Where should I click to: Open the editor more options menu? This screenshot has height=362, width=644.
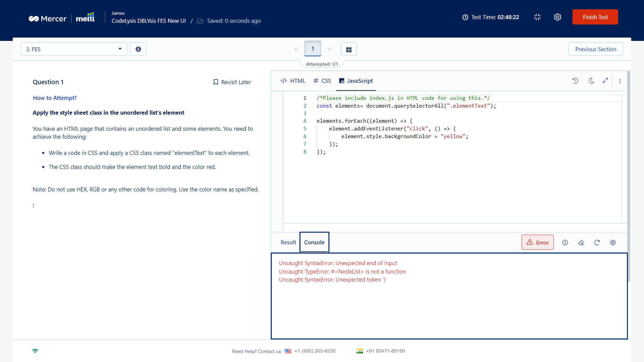620,81
